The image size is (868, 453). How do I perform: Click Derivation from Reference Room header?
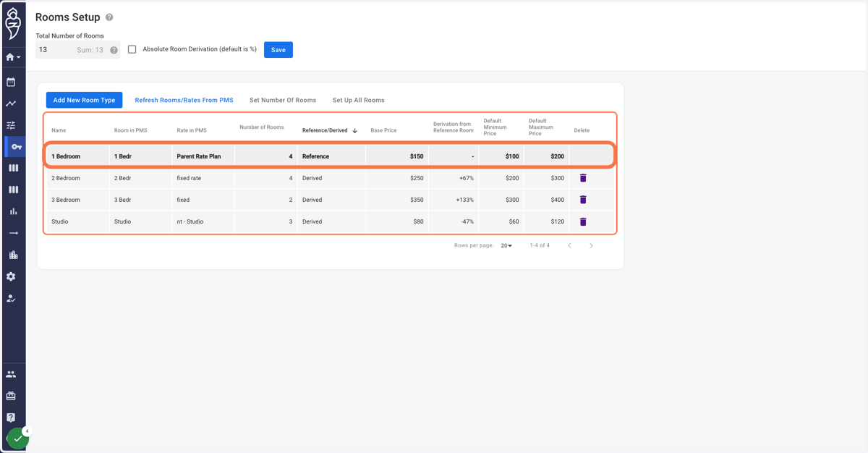point(454,127)
